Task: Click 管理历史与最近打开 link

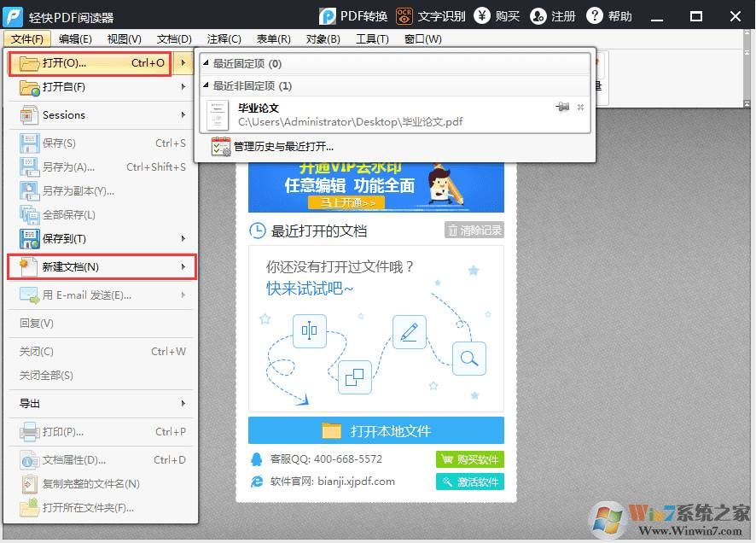Action: click(282, 147)
